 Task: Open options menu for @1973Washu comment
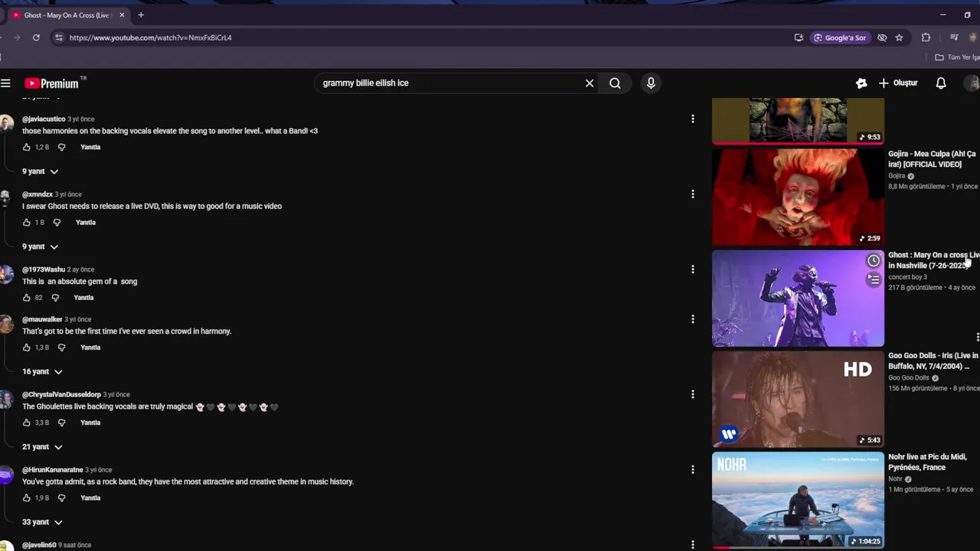coord(693,269)
